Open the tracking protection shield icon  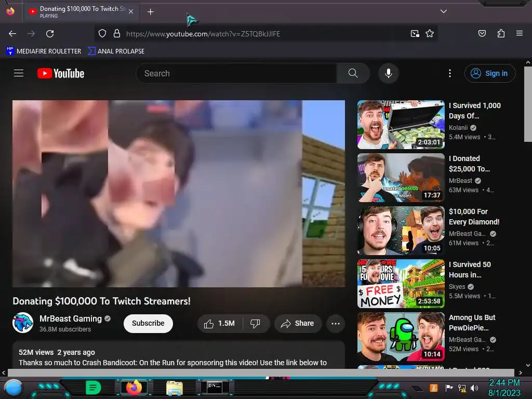(102, 34)
